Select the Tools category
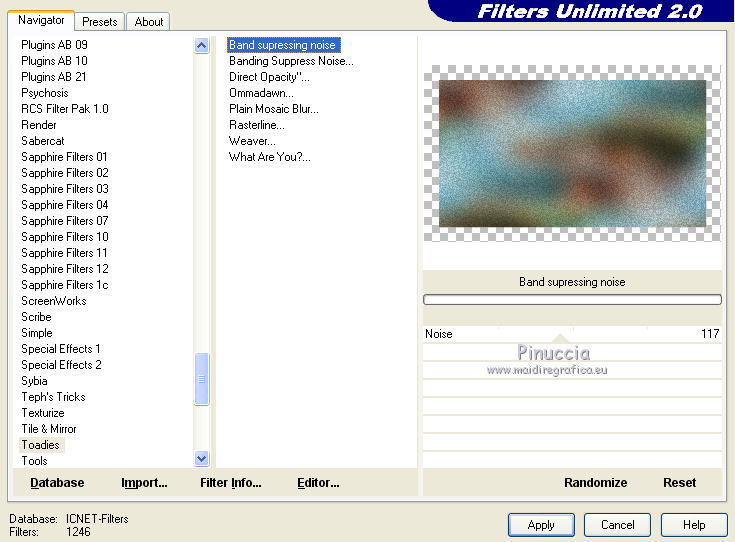Viewport: 735px width, 542px height. [34, 460]
